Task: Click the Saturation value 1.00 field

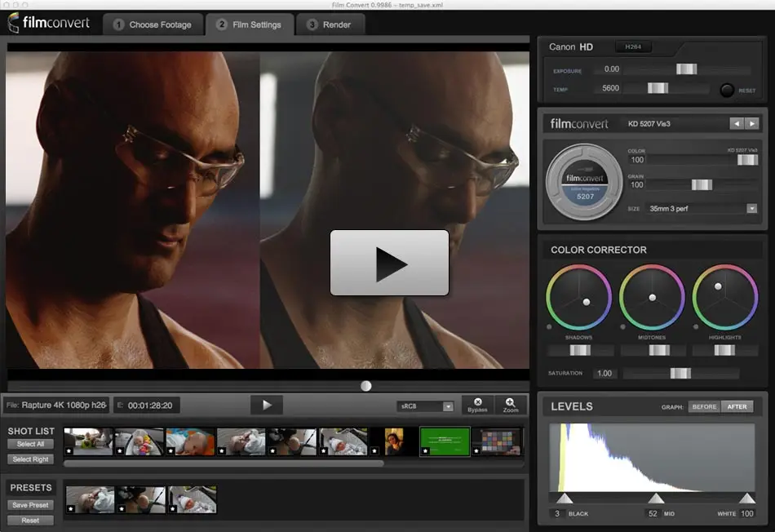Action: (x=604, y=373)
